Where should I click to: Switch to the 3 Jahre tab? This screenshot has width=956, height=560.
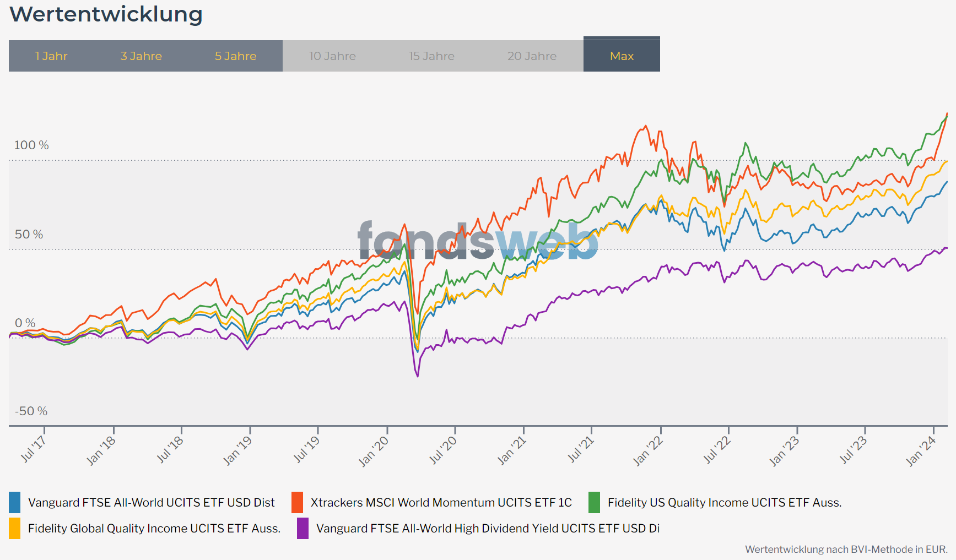tap(141, 56)
